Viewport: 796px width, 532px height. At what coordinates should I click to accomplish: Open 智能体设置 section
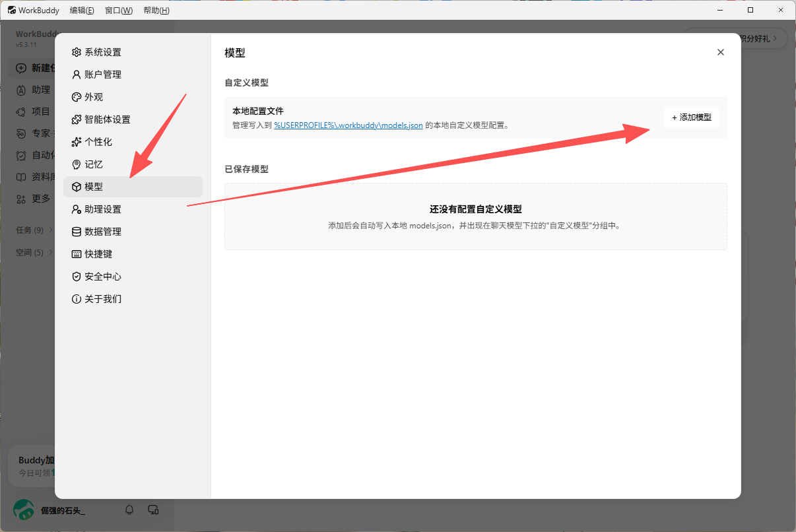[x=133, y=119]
